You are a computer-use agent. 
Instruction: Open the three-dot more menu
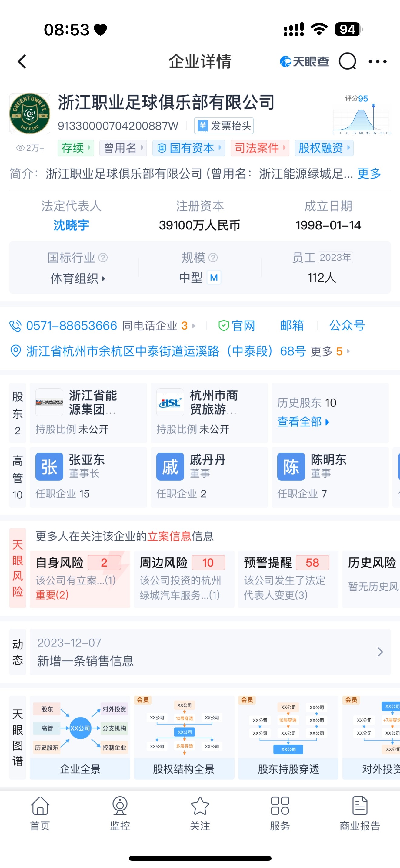pos(377,62)
